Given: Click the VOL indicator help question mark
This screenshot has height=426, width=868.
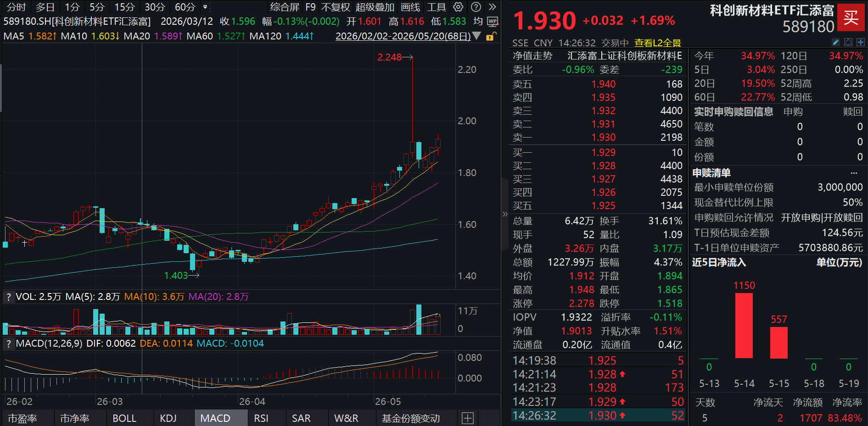Looking at the screenshot, I should [8, 297].
